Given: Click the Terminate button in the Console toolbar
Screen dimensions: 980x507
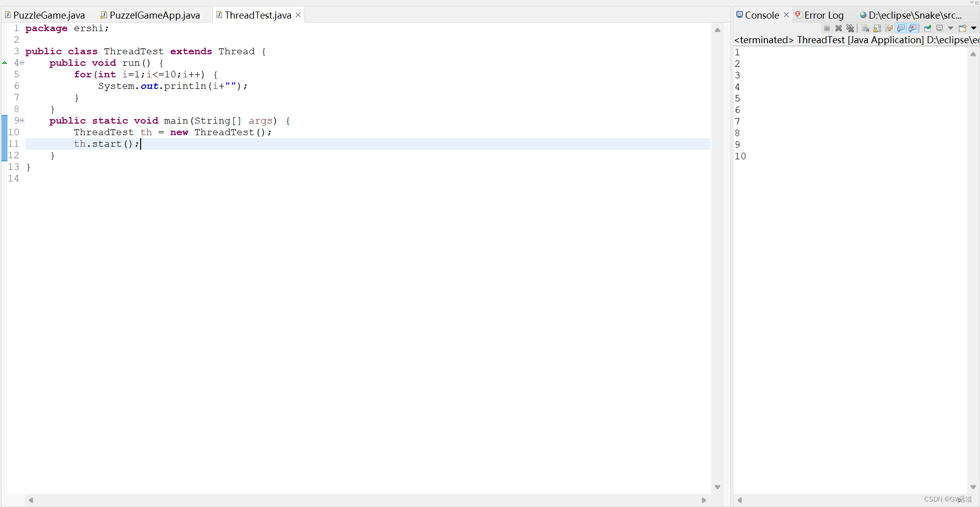Looking at the screenshot, I should (827, 28).
